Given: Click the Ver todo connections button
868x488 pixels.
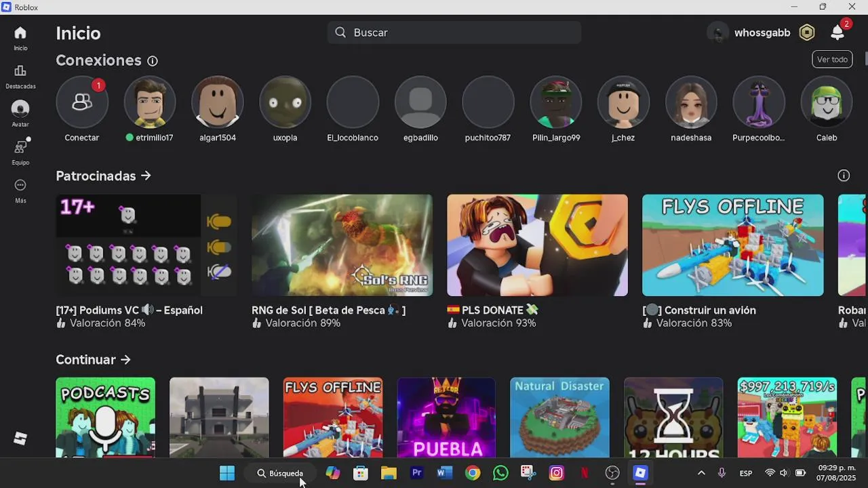Looking at the screenshot, I should coord(832,60).
